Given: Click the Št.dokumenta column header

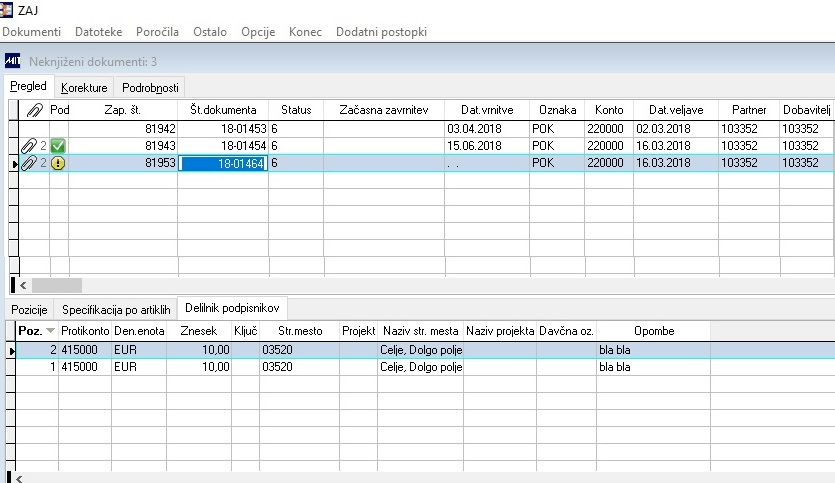Looking at the screenshot, I should [x=223, y=110].
